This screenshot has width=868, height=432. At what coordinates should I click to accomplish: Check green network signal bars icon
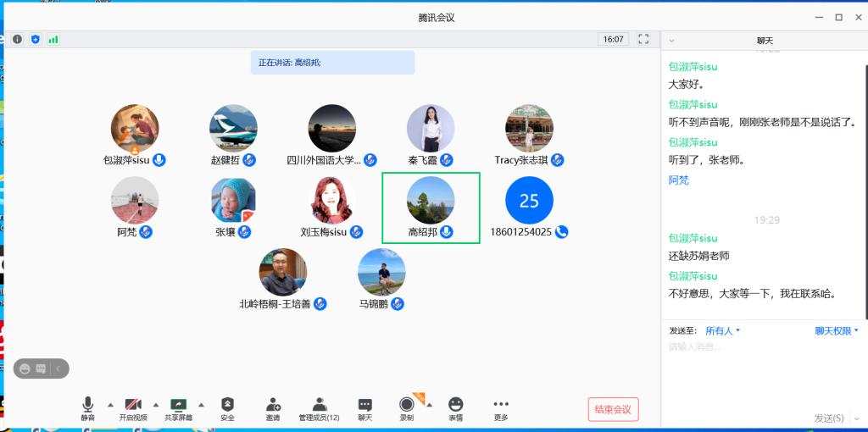[53, 39]
